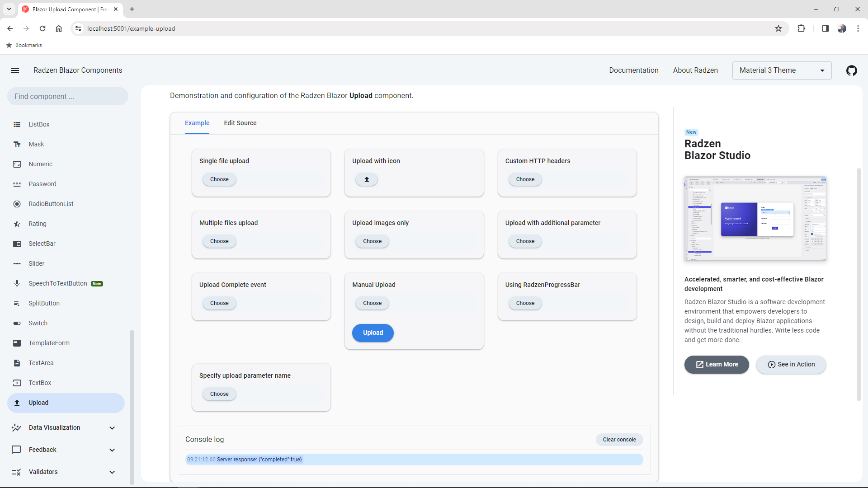Screen dimensions: 868x488
Task: Click the TextBox sidebar icon
Action: (17, 383)
